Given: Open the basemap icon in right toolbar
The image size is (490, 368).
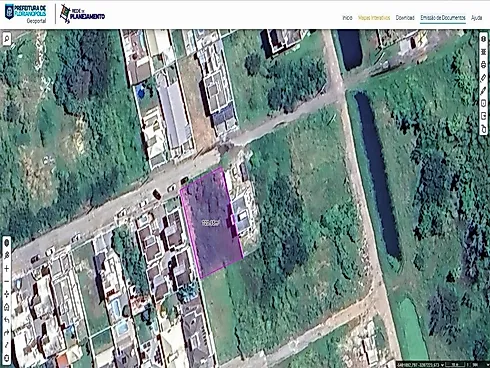Looking at the screenshot, I should tap(483, 39).
